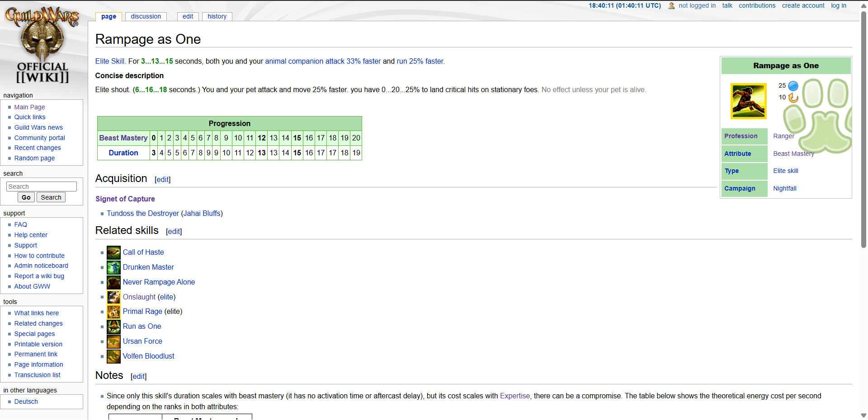The width and height of the screenshot is (868, 420).
Task: Open Quick links in navigation
Action: pos(29,117)
